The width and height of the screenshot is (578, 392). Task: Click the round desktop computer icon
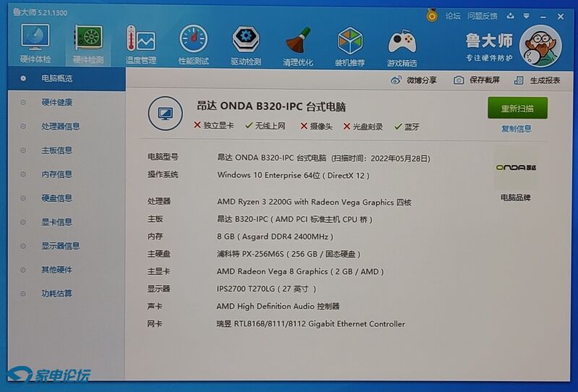[165, 113]
